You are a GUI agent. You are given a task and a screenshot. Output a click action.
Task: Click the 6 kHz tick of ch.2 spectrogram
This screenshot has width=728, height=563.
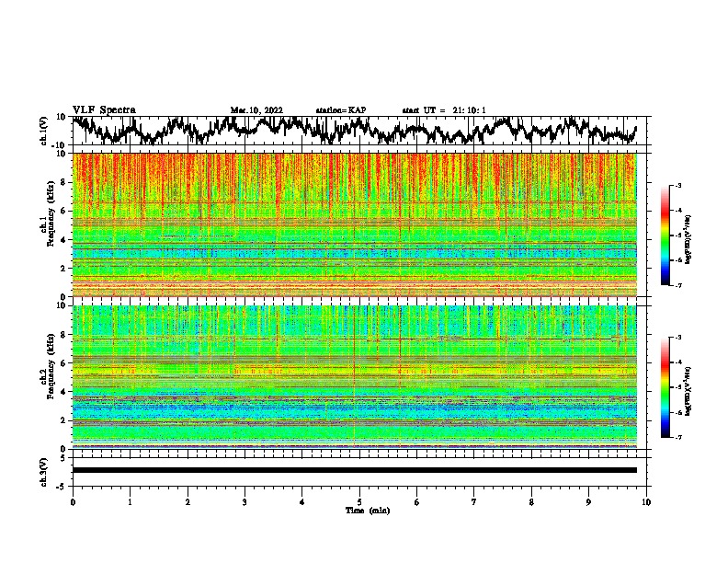[64, 363]
